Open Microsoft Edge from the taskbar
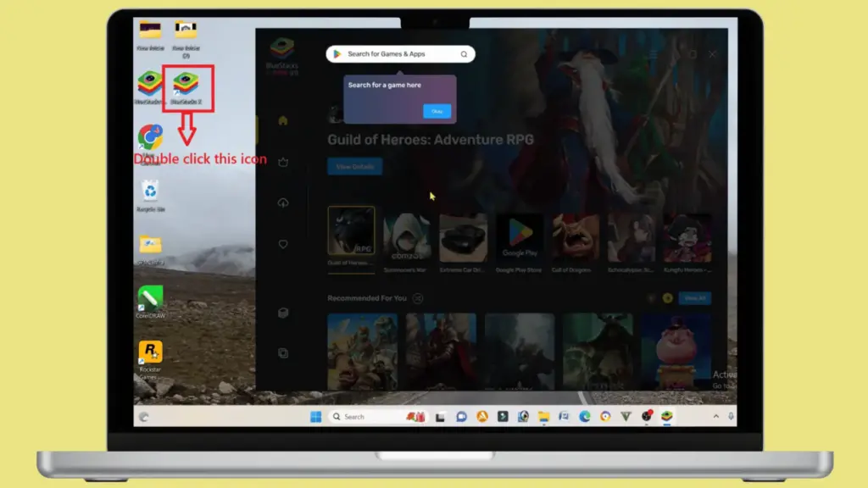 [x=585, y=417]
